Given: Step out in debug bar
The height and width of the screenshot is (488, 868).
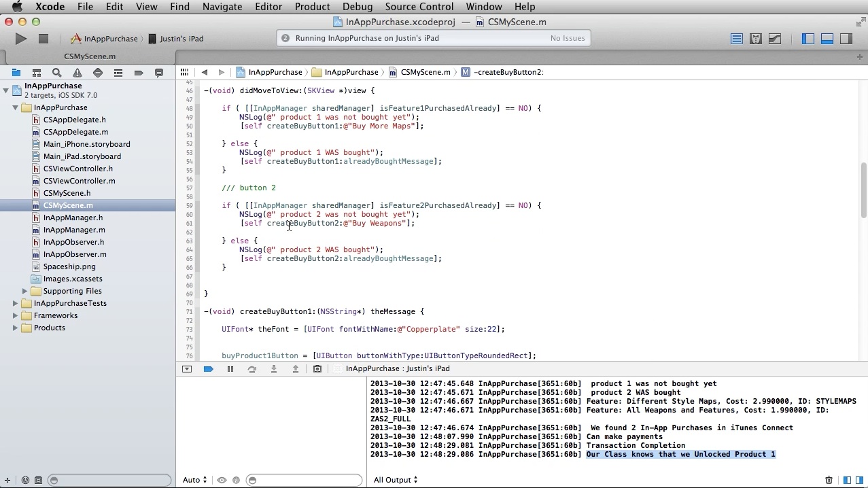Looking at the screenshot, I should [x=296, y=368].
